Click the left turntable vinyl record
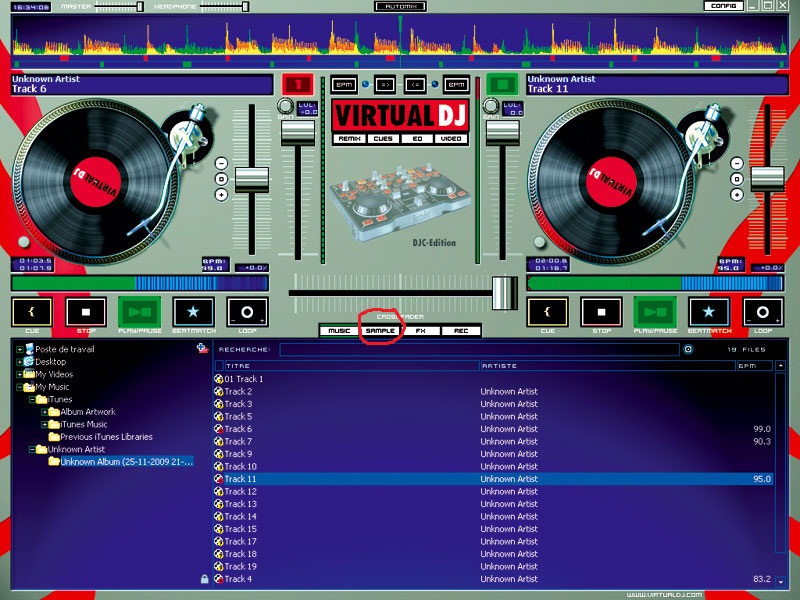Viewport: 800px width, 600px height. coord(96,182)
